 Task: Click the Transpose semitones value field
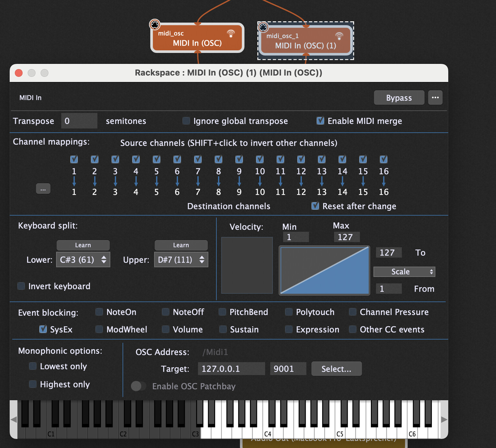coord(79,121)
